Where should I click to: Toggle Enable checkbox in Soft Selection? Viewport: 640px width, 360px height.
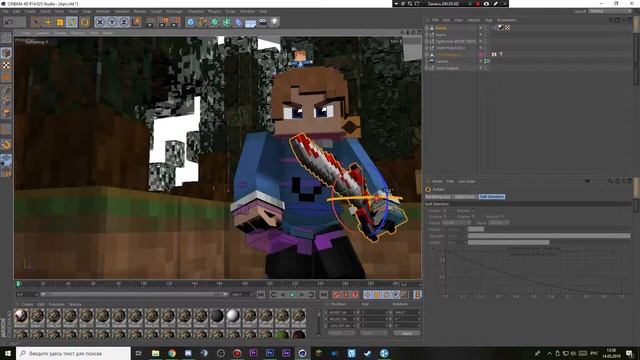tap(445, 211)
